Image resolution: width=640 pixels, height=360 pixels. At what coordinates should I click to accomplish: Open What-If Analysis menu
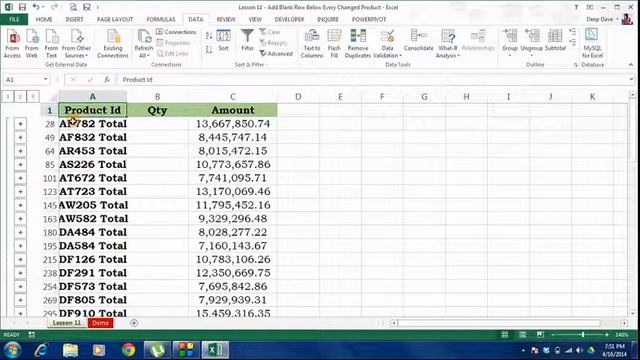[448, 44]
